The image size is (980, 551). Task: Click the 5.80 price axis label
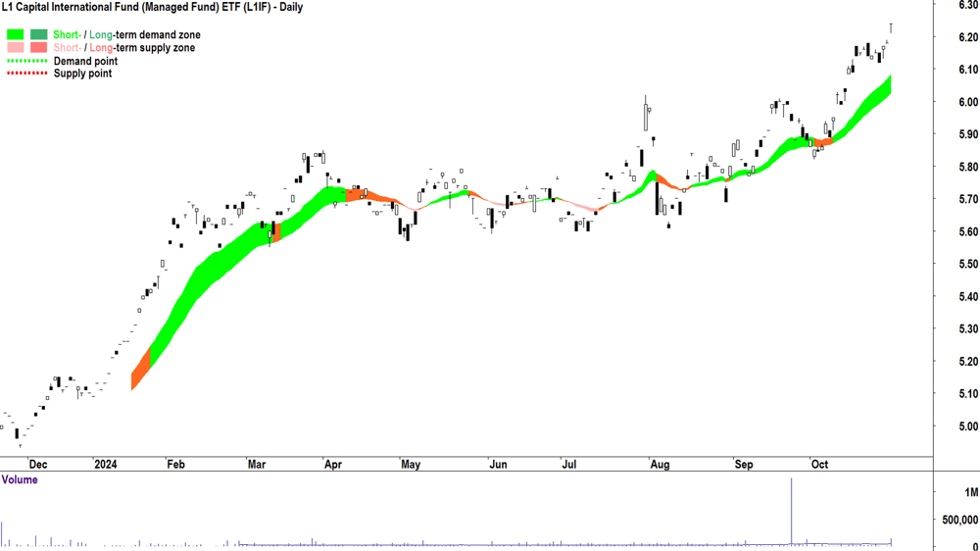(x=968, y=167)
